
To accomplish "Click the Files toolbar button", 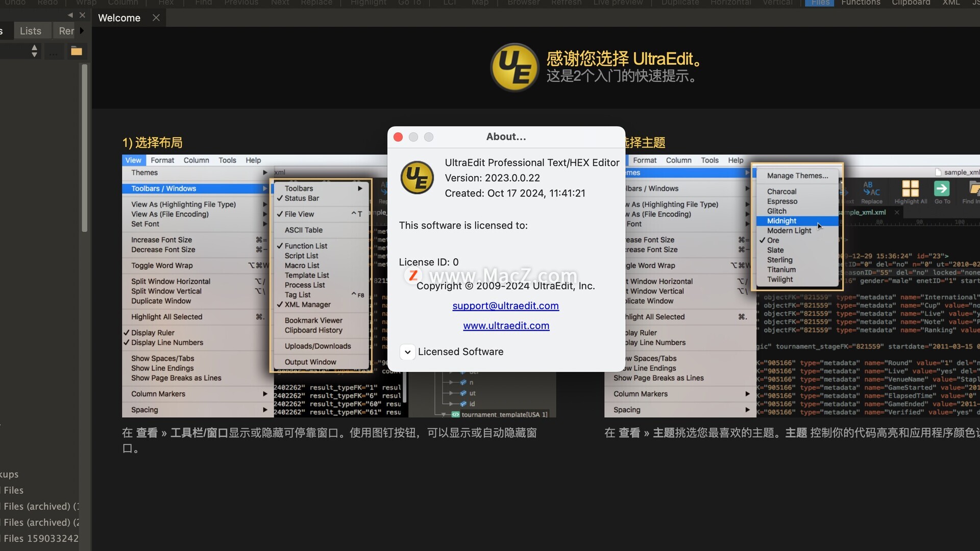I will [820, 3].
